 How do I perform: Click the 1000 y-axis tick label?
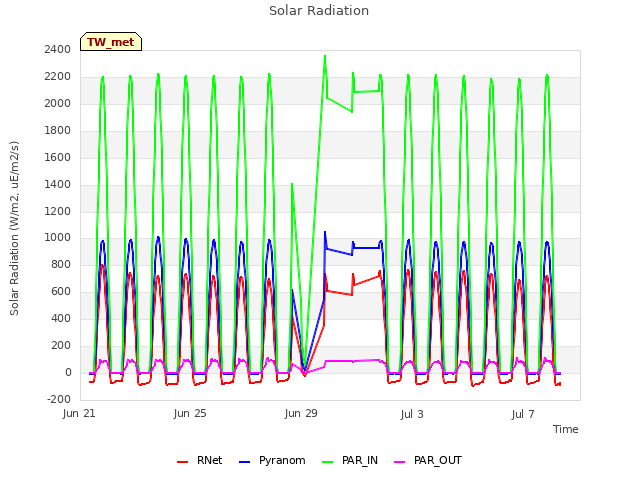[x=58, y=238]
